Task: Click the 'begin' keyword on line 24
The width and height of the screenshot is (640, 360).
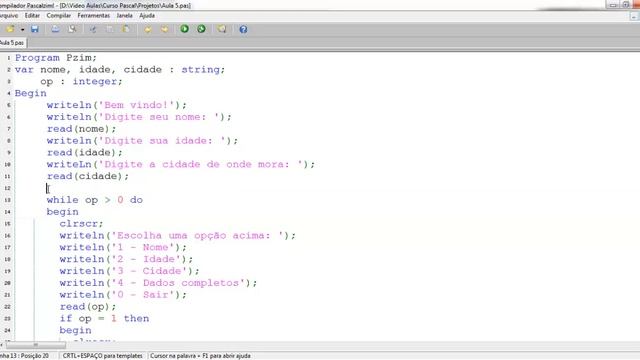Action: 76,330
